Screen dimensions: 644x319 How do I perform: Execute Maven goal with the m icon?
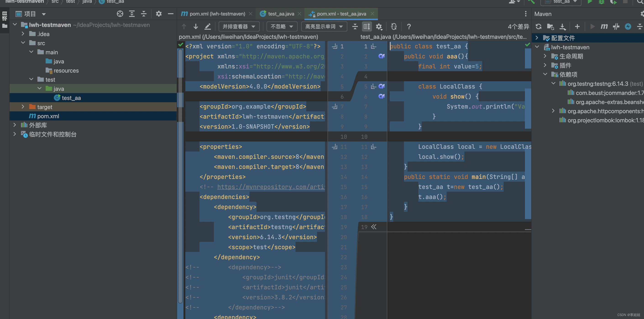pyautogui.click(x=604, y=26)
